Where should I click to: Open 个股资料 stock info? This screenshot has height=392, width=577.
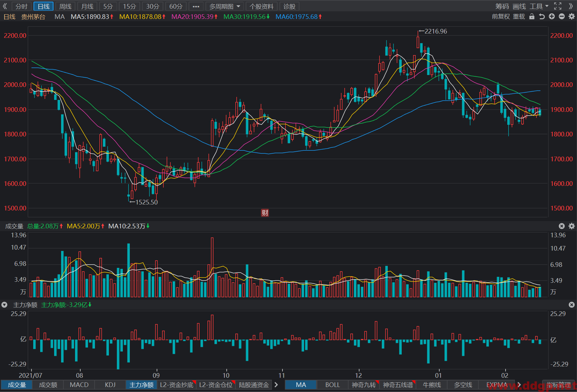pos(262,6)
